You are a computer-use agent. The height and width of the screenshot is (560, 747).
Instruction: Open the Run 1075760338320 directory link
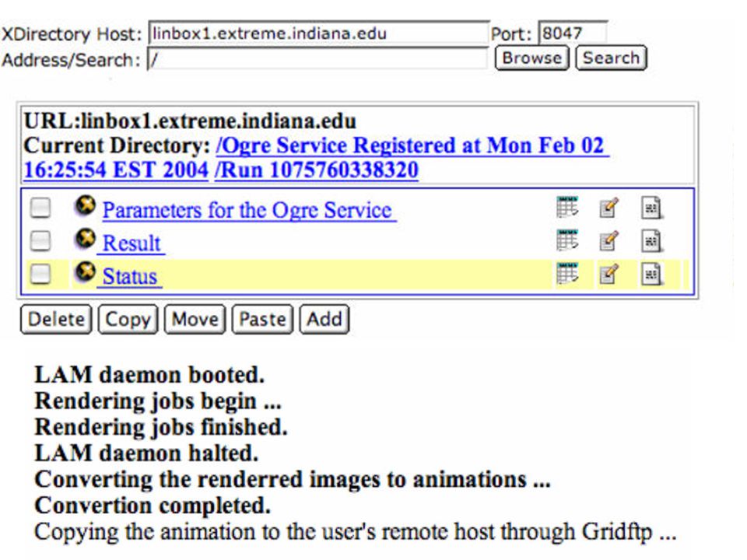click(x=317, y=170)
